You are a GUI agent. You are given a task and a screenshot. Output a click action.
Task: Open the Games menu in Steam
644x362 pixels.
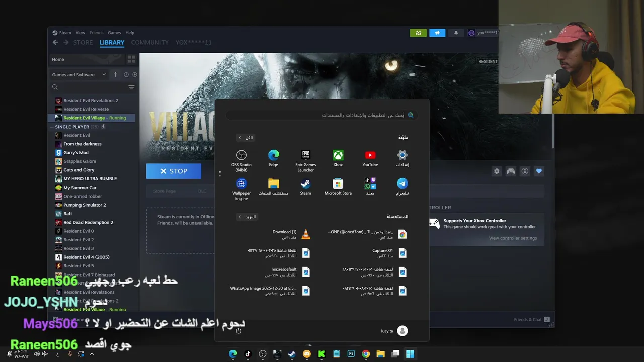114,33
